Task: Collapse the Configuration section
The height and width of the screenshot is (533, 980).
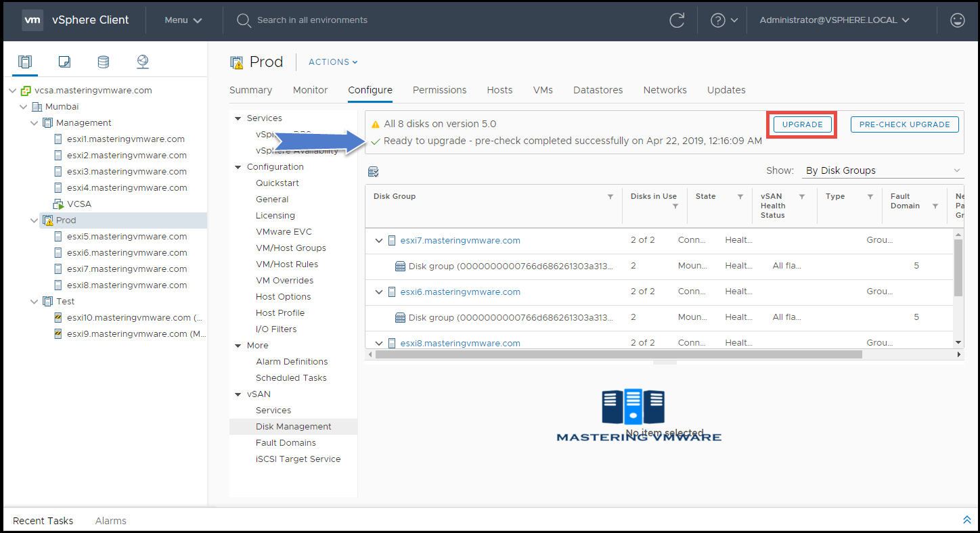Action: 238,167
